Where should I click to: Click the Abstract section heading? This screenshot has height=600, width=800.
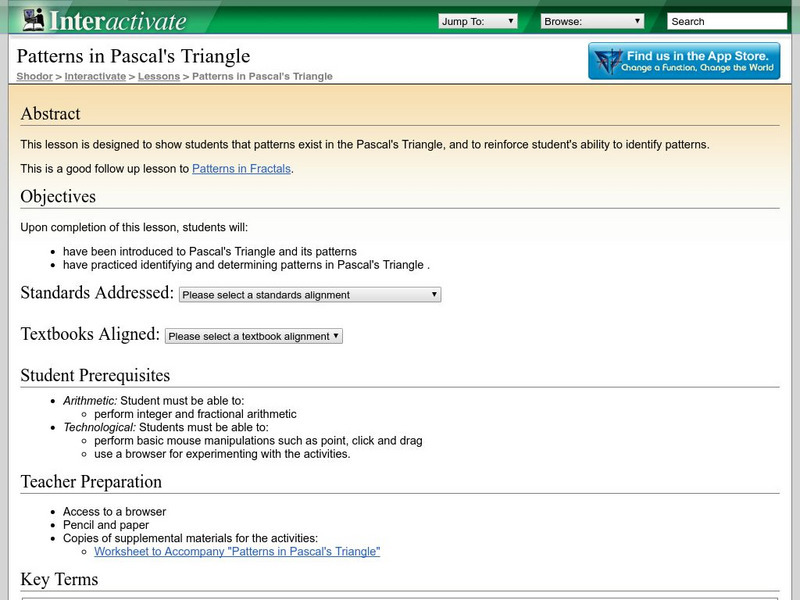click(51, 114)
